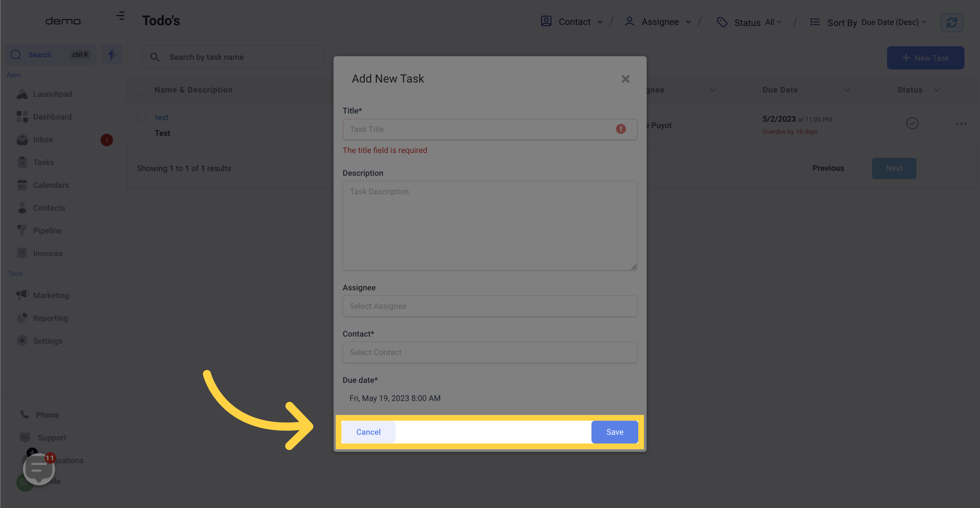Click the Search by task name field
This screenshot has height=508, width=980.
coord(233,57)
